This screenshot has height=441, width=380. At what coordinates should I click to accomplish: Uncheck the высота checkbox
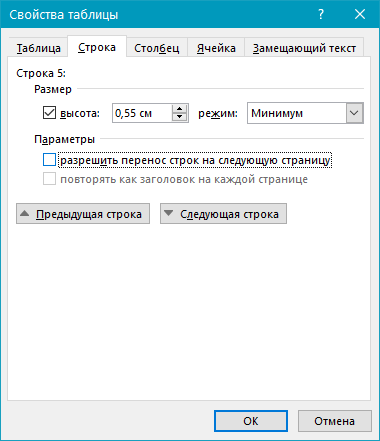[x=49, y=113]
